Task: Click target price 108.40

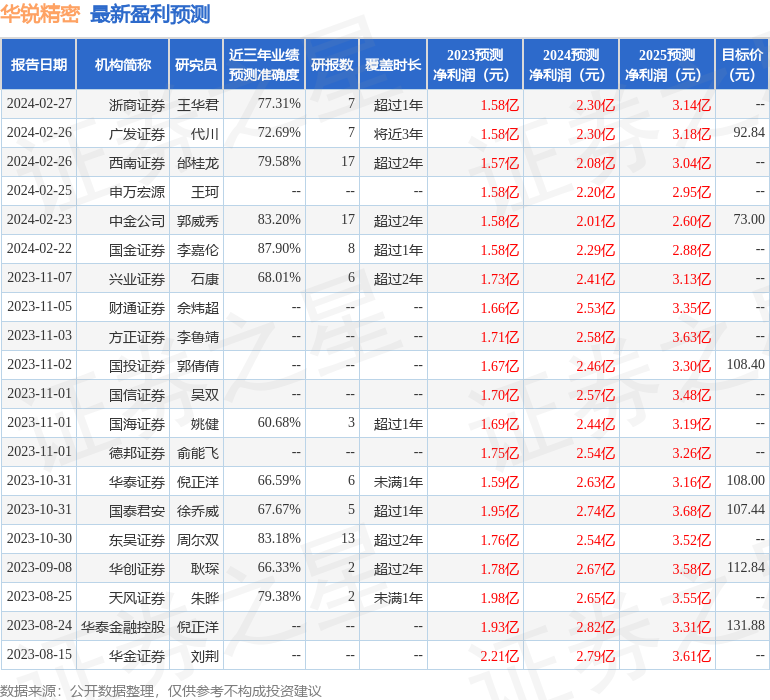Action: click(745, 364)
